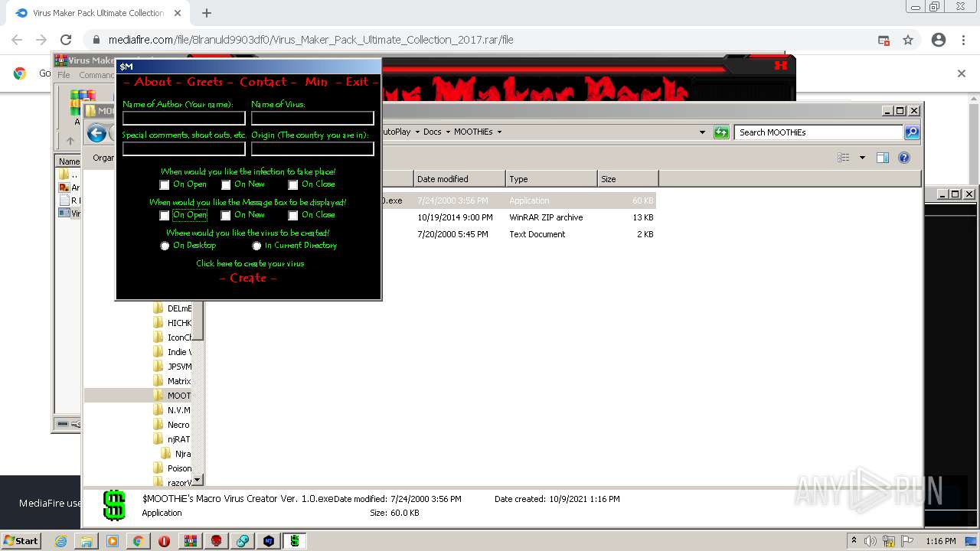Focus the Name of Author input field
The height and width of the screenshot is (551, 980).
tap(184, 118)
